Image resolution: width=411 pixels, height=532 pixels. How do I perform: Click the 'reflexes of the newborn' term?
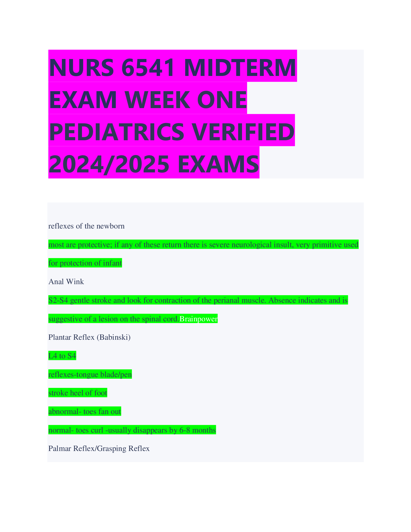point(87,226)
